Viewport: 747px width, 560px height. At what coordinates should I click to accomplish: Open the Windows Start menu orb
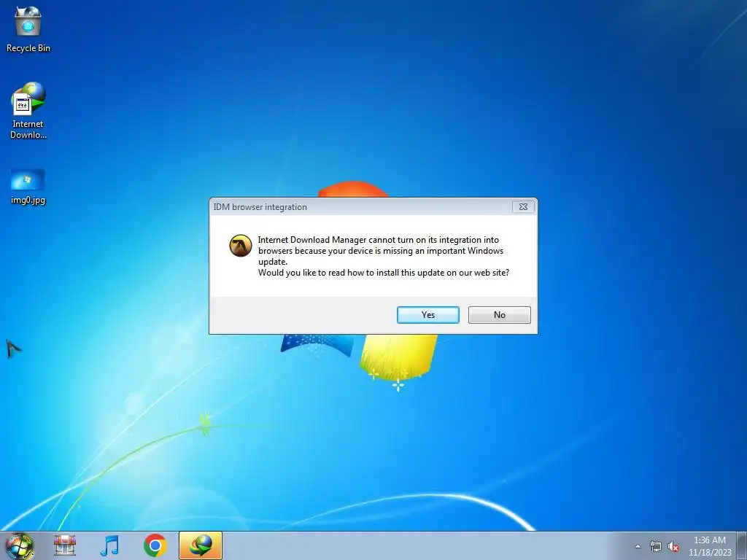(20, 545)
